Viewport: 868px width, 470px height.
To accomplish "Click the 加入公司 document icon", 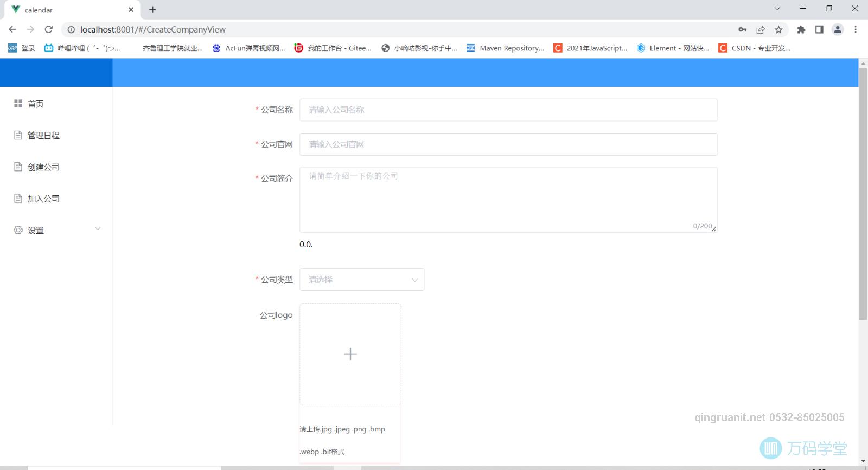I will point(18,199).
